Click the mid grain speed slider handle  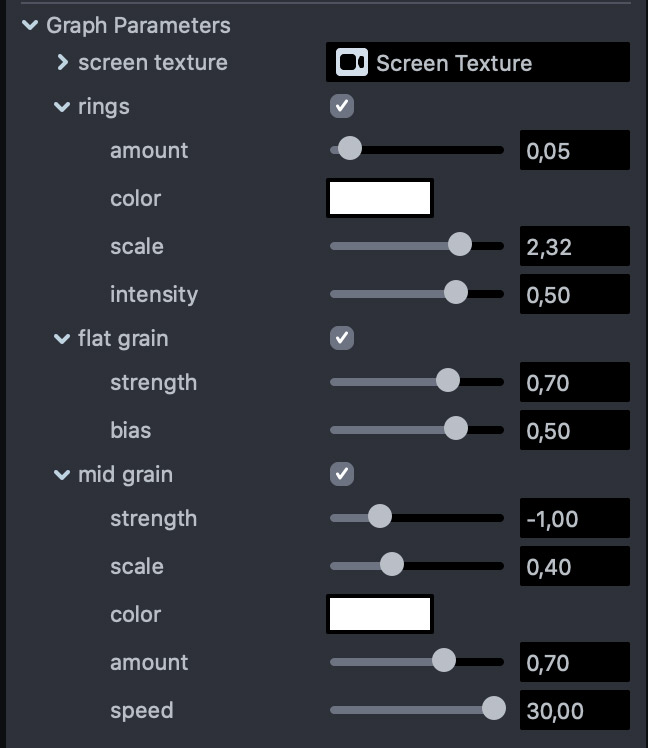(x=494, y=708)
